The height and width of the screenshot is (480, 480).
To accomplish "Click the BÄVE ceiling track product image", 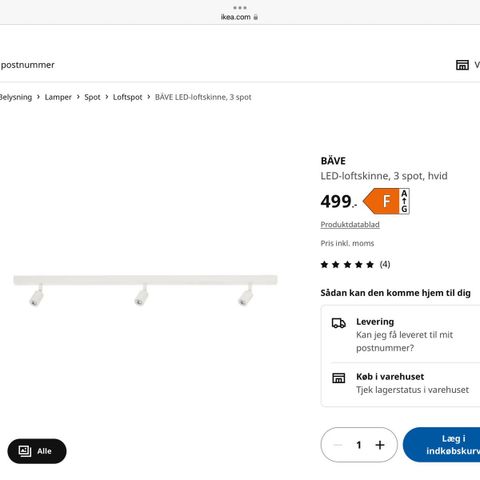I will tap(145, 290).
